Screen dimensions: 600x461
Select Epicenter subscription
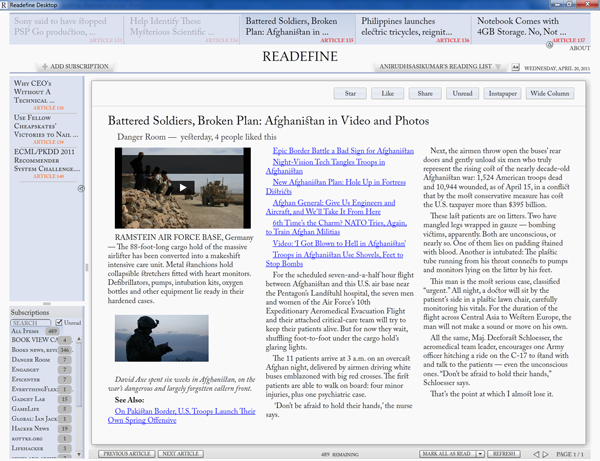click(41, 380)
